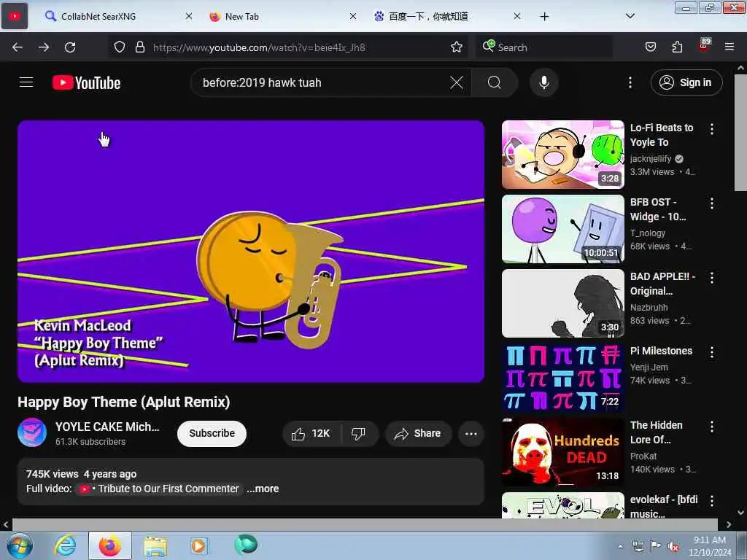Viewport: 747px width, 560px height.
Task: Click the horizontal scrollbar track
Action: pyautogui.click(x=365, y=524)
